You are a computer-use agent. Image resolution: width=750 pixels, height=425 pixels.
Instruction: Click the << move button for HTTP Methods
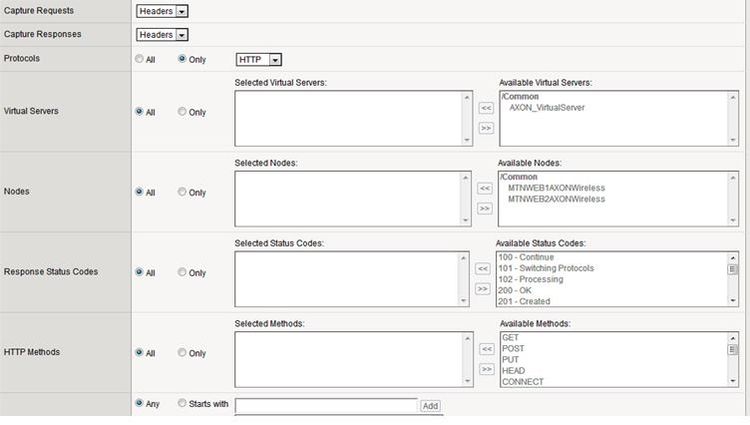coord(487,348)
